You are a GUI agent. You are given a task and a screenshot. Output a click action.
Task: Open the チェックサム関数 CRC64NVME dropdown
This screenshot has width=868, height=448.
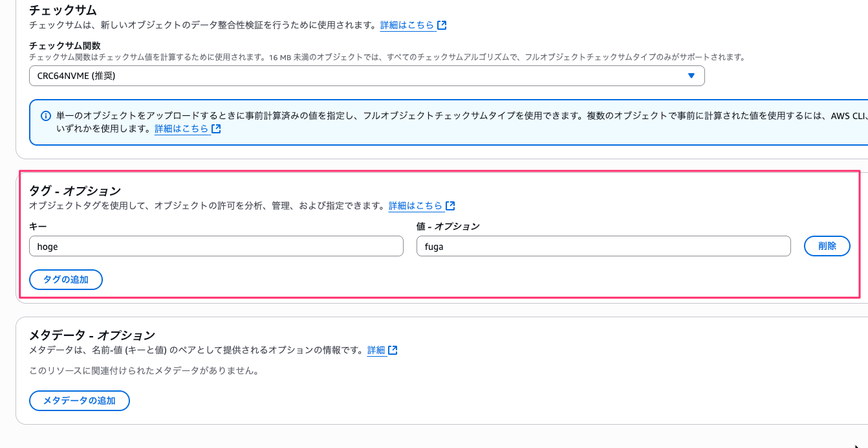tap(367, 76)
